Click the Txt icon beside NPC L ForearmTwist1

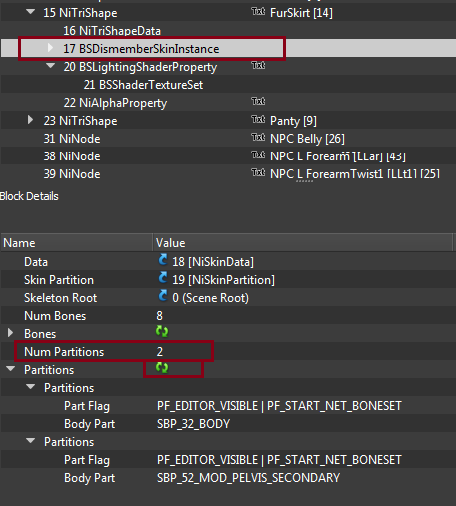258,172
